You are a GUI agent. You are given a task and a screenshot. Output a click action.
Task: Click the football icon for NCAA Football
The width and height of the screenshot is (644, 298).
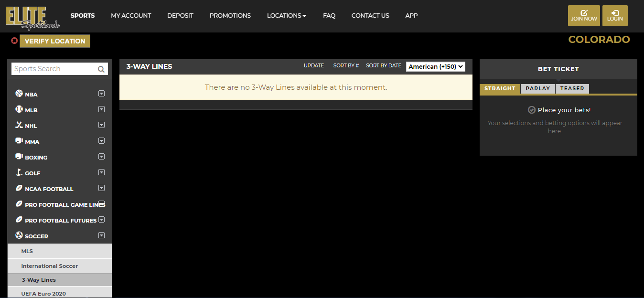pos(19,188)
